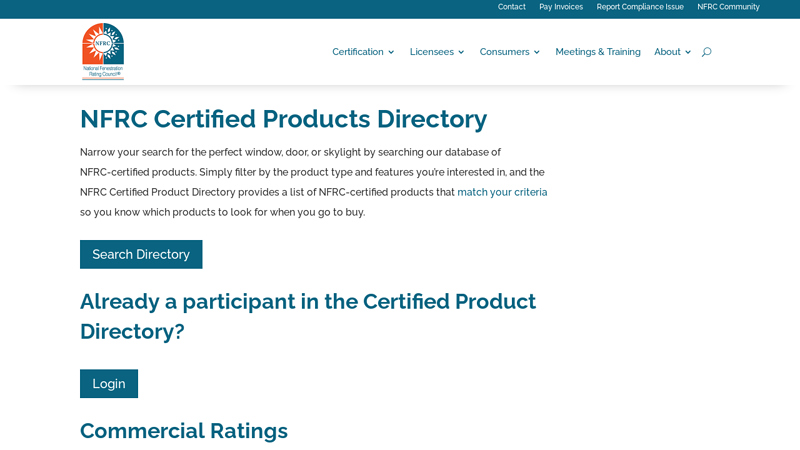800x450 pixels.
Task: Open the site search magnifier icon
Action: click(706, 52)
